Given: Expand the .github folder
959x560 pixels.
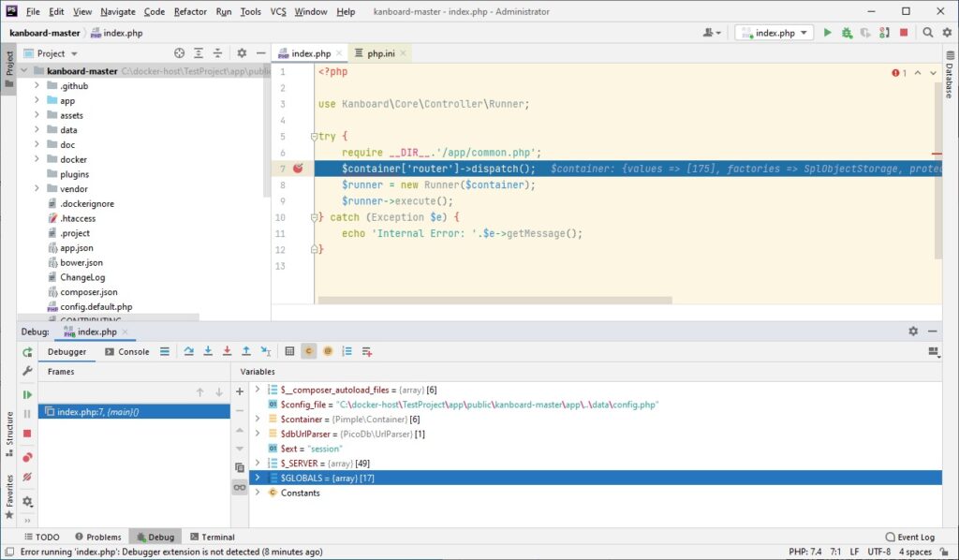Looking at the screenshot, I should [37, 85].
